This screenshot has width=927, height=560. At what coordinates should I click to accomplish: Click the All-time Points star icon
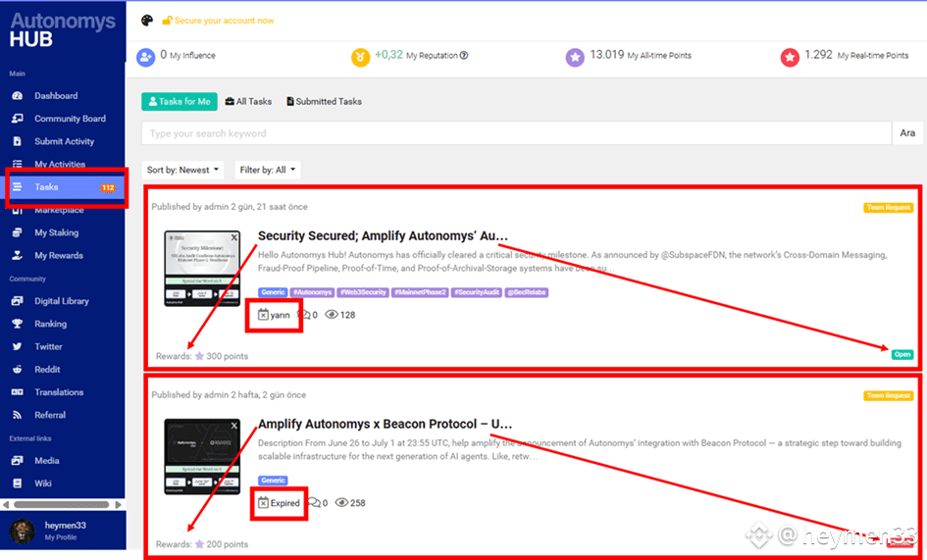point(575,57)
